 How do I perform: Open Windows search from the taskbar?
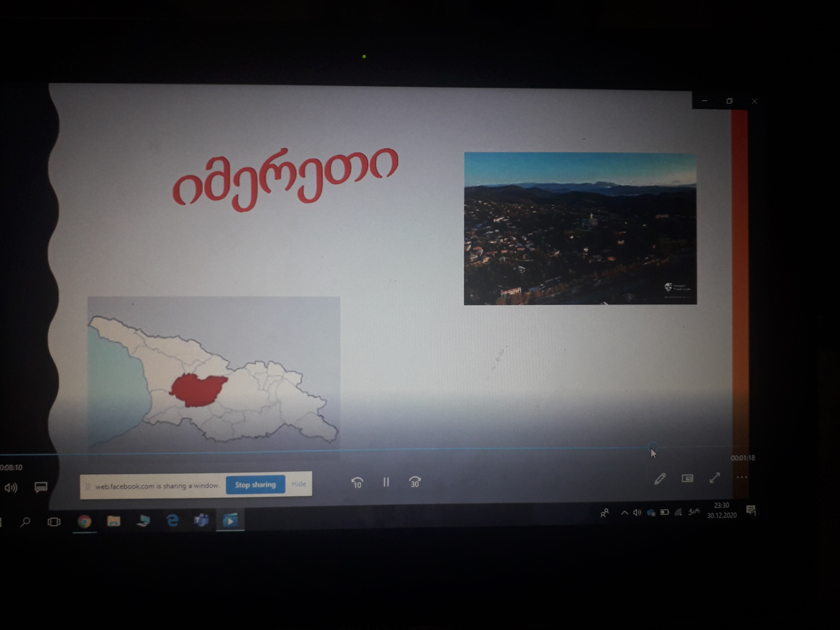(x=25, y=522)
